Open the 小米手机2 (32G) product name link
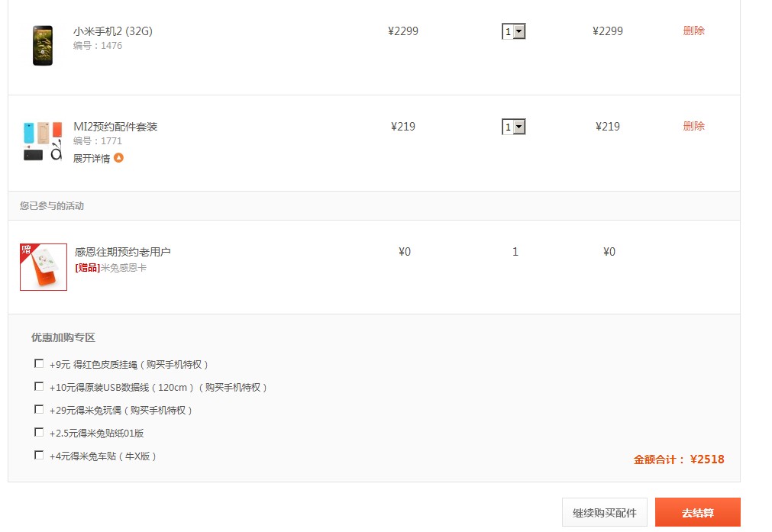 [113, 31]
